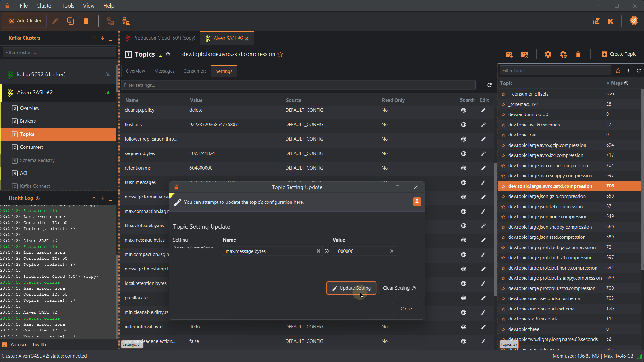The height and width of the screenshot is (362, 644).
Task: Toggle favorite star beside topic title
Action: click(280, 54)
